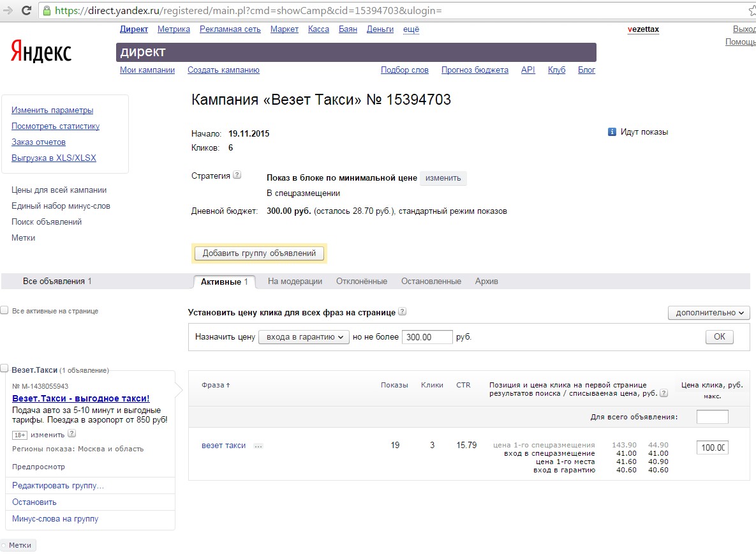756x556 pixels.
Task: Open help icon next to Стратегия
Action: (237, 175)
